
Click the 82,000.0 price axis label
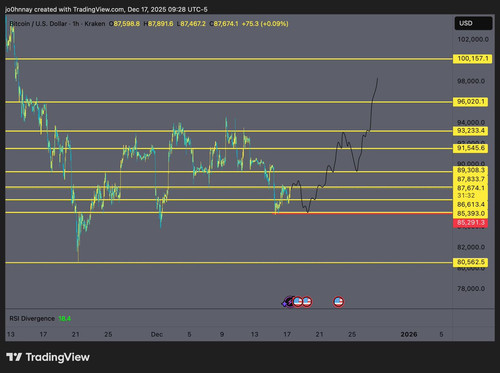pos(471,247)
